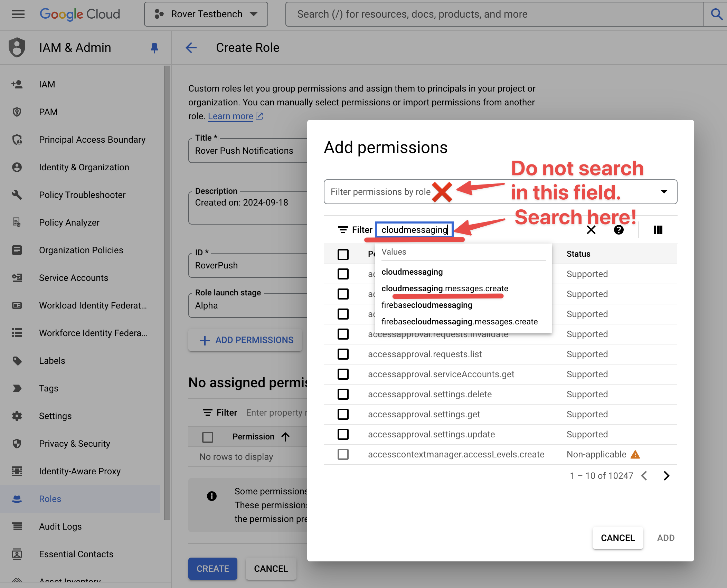727x588 pixels.
Task: Click the filter icon under No assigned permissions
Action: pyautogui.click(x=207, y=412)
